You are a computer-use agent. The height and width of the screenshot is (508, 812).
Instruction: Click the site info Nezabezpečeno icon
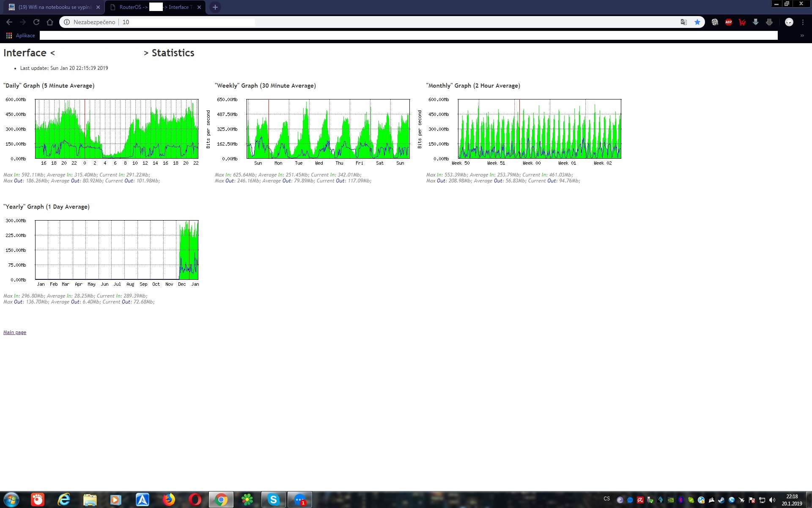point(67,22)
